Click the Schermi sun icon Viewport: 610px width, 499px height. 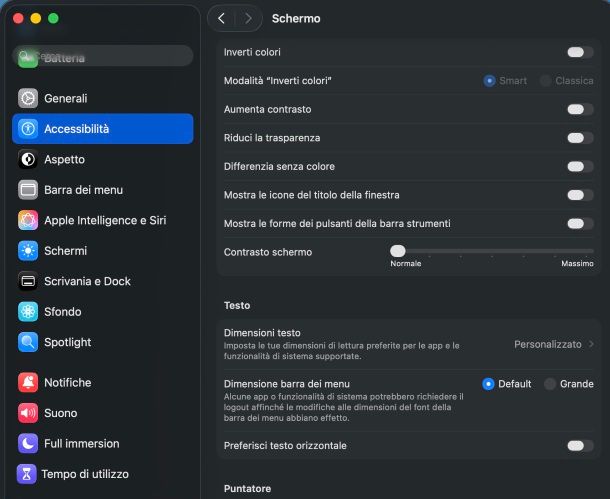click(28, 251)
